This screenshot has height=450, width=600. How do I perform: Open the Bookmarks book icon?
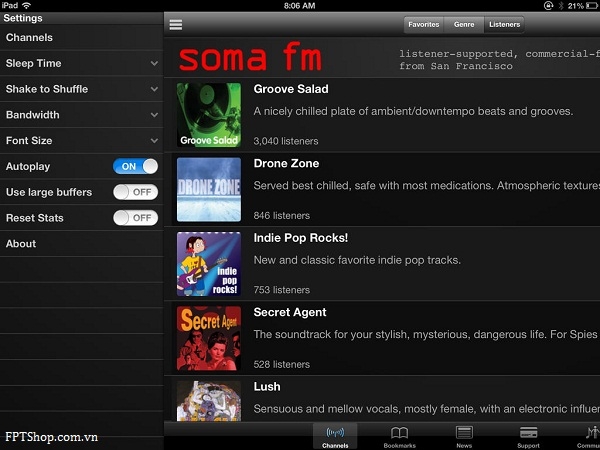coord(399,433)
